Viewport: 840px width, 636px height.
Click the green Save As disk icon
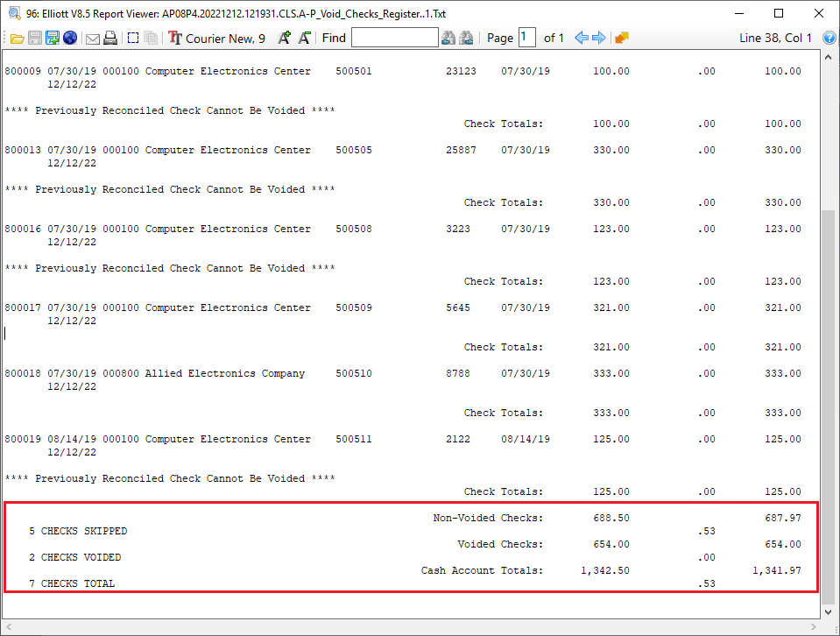click(52, 38)
